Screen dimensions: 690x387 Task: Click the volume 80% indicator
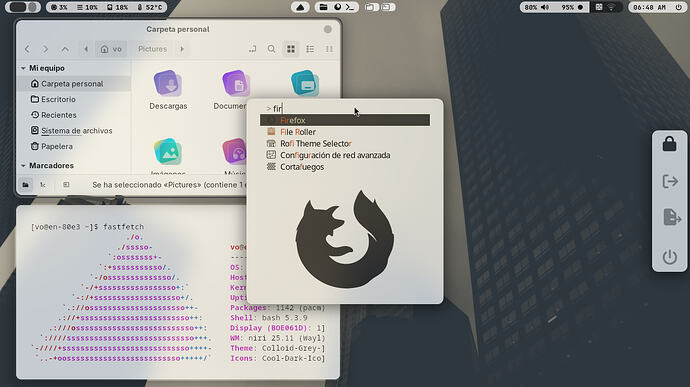[537, 7]
